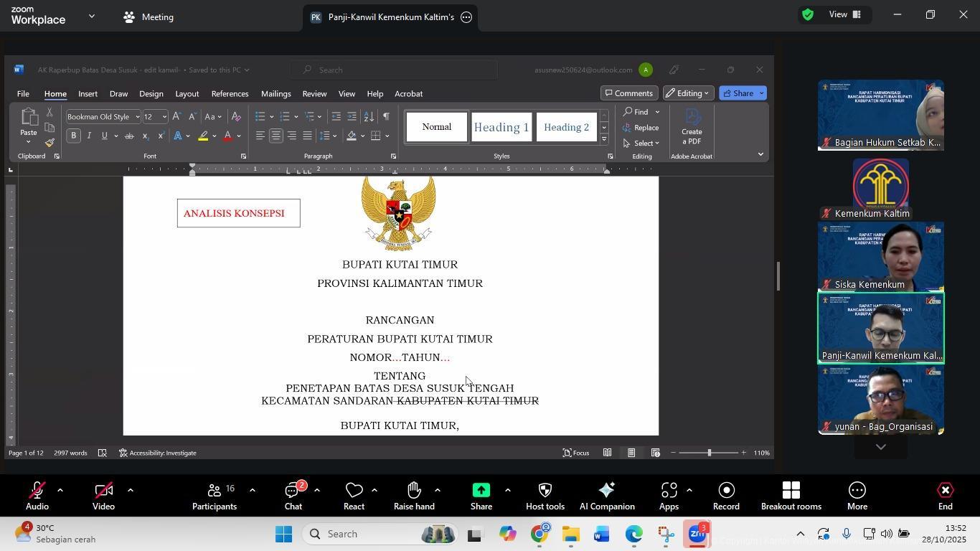The width and height of the screenshot is (980, 551).
Task: Switch to the Insert ribbon tab
Action: [88, 94]
